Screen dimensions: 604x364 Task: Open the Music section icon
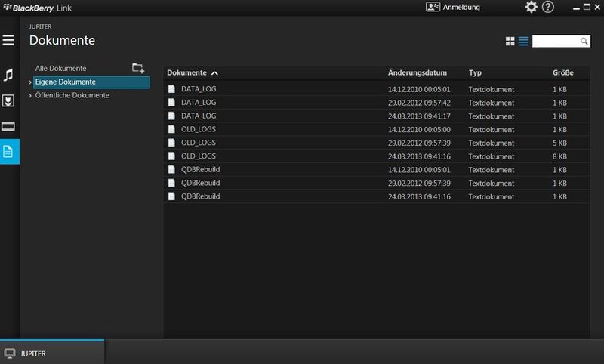[x=8, y=75]
